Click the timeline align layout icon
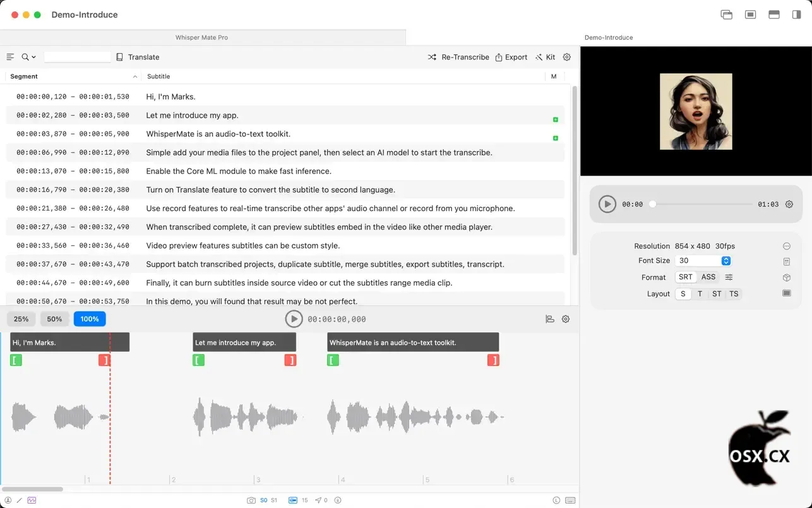This screenshot has height=508, width=812. click(x=550, y=319)
